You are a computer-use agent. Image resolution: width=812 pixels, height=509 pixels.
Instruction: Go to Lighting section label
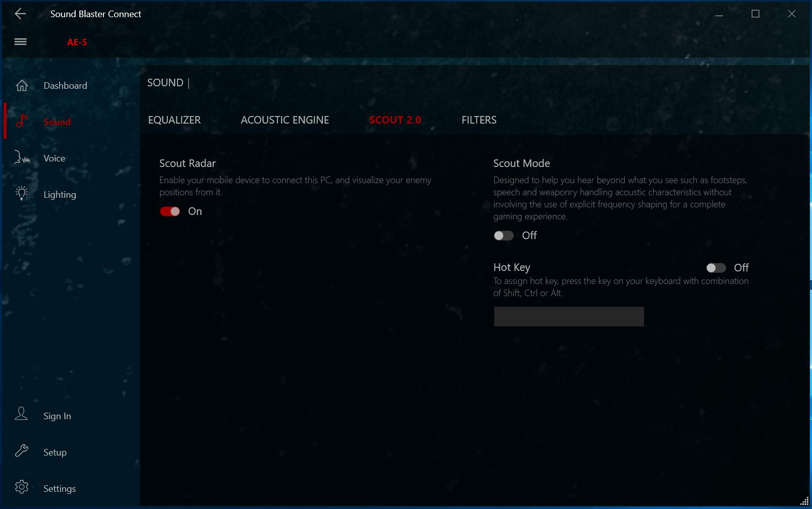pyautogui.click(x=60, y=195)
